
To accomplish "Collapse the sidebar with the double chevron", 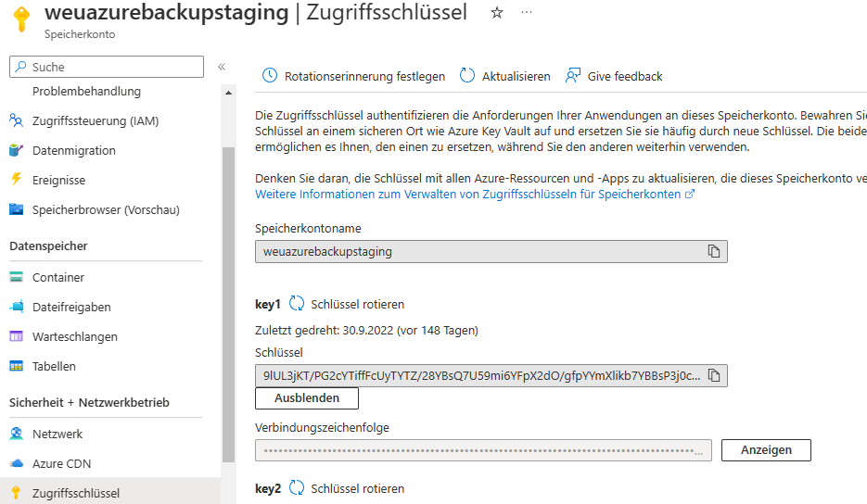I will 222,67.
